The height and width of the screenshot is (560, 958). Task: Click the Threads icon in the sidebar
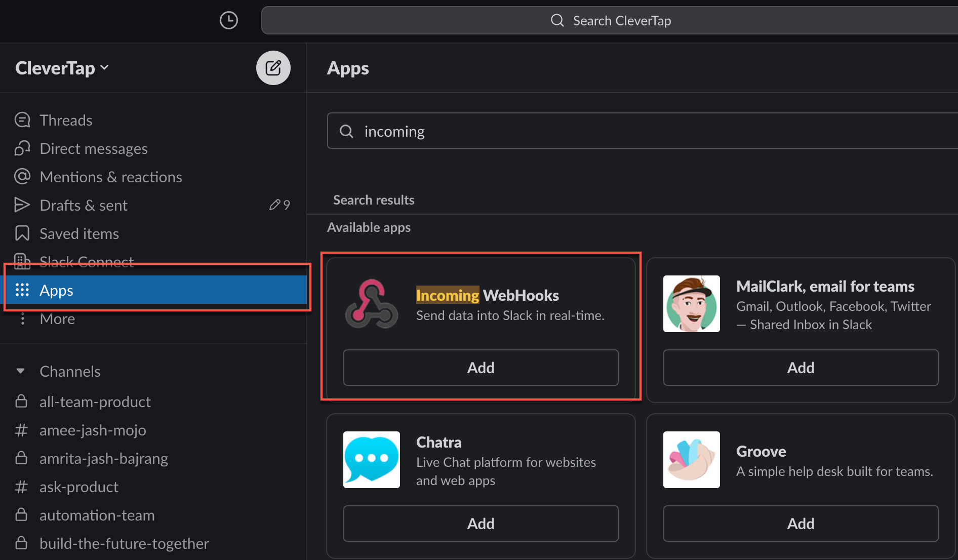coord(22,120)
